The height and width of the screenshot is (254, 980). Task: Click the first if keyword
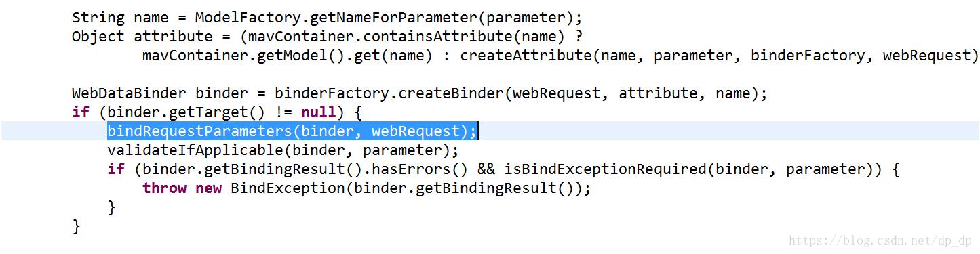81,112
